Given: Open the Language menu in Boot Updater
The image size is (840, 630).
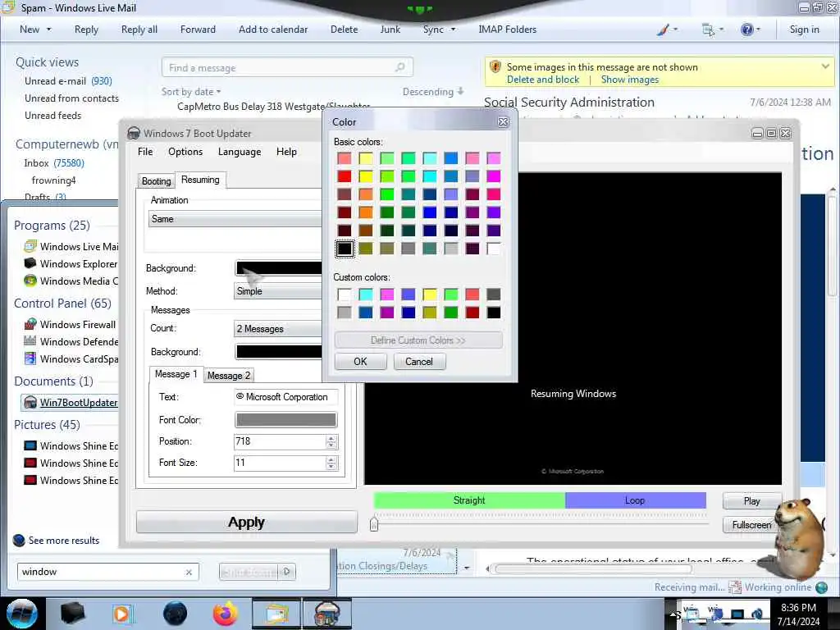Looking at the screenshot, I should click(240, 152).
